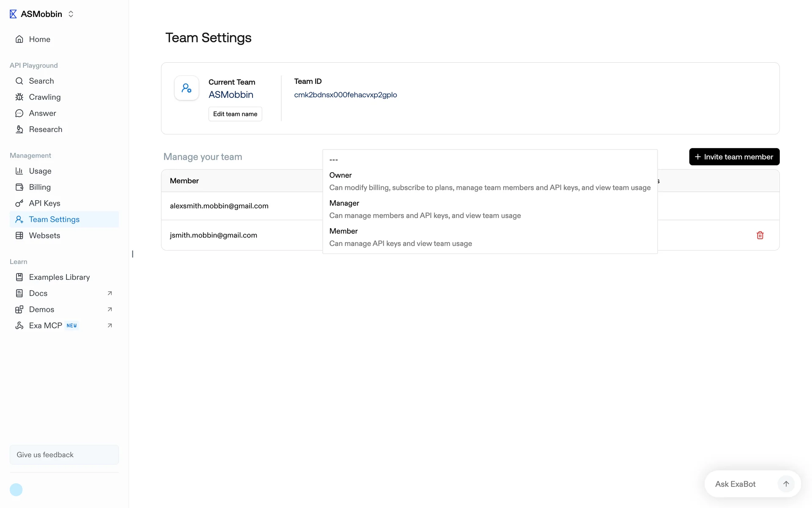Click Invite team member button
Image resolution: width=812 pixels, height=508 pixels.
coord(734,157)
